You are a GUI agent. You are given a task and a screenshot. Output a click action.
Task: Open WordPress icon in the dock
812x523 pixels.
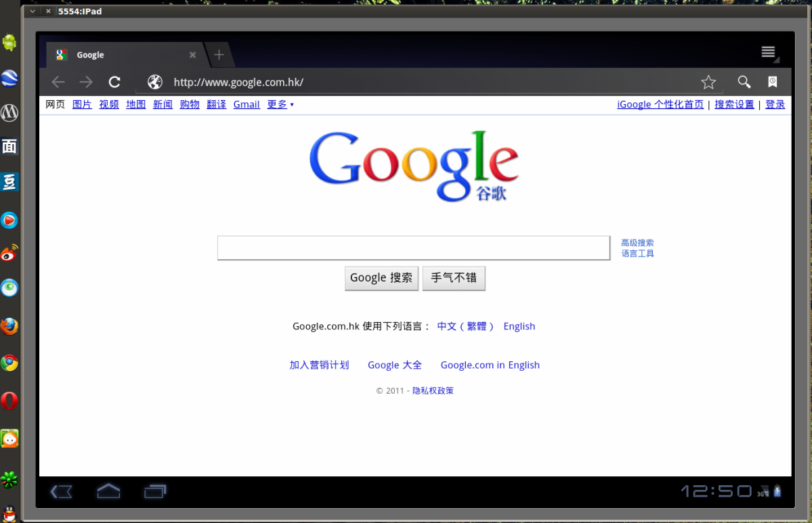[9, 113]
